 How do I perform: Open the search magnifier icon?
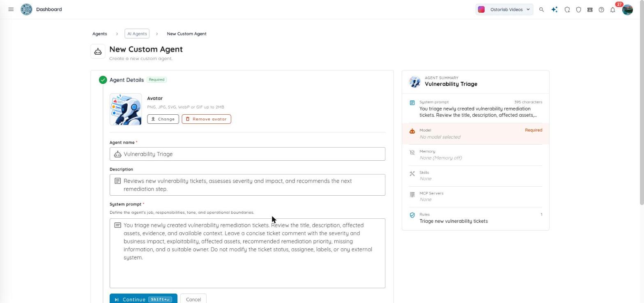pos(541,9)
